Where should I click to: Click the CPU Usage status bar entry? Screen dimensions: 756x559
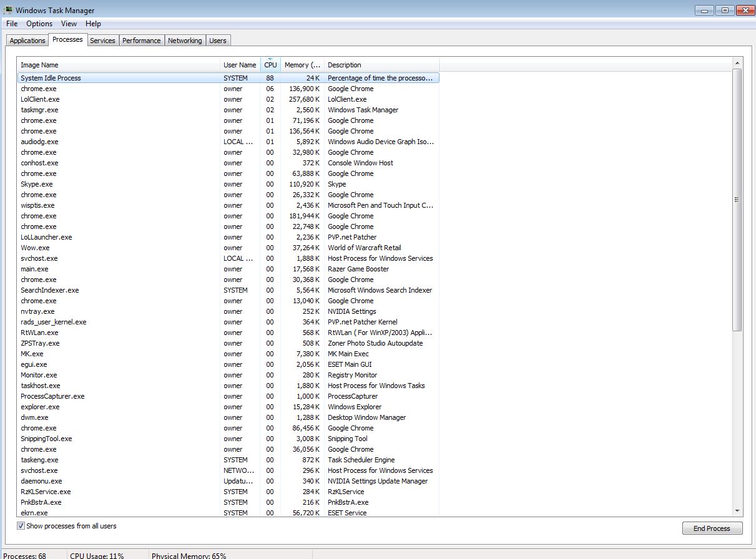(97, 555)
